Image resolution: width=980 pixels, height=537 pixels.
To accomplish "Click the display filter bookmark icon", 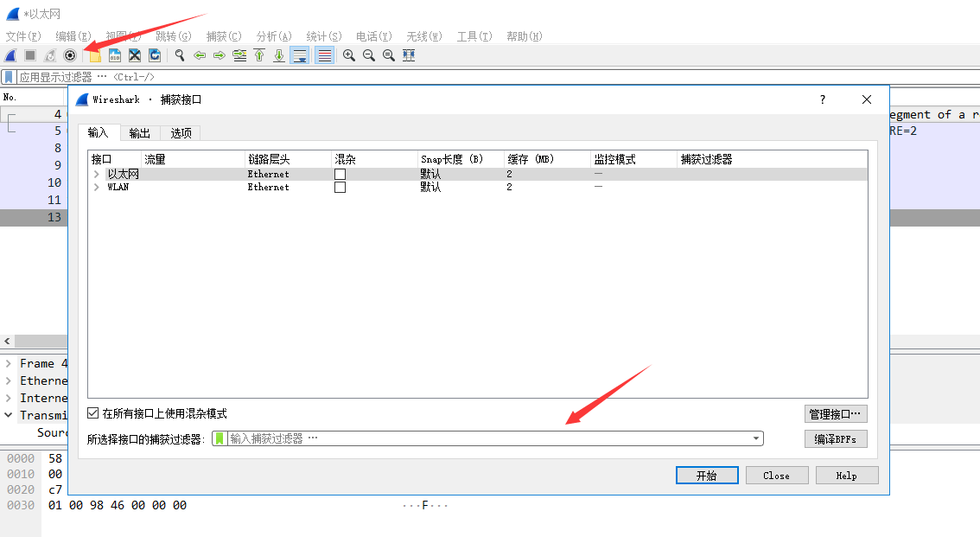I will point(10,78).
